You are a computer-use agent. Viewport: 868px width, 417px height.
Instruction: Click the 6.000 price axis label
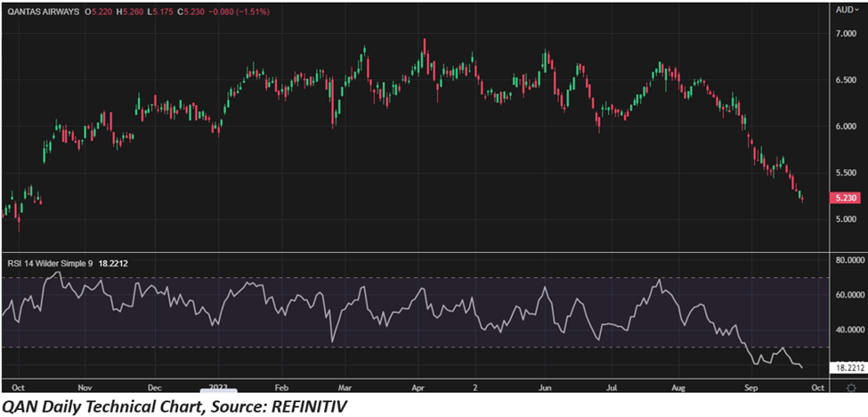point(846,127)
